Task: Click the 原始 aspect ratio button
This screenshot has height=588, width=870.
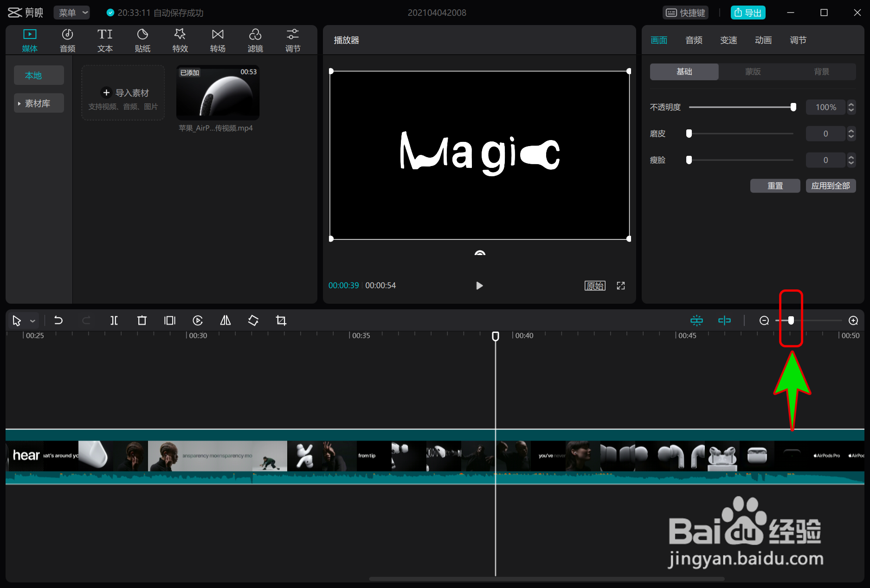Action: [x=595, y=286]
